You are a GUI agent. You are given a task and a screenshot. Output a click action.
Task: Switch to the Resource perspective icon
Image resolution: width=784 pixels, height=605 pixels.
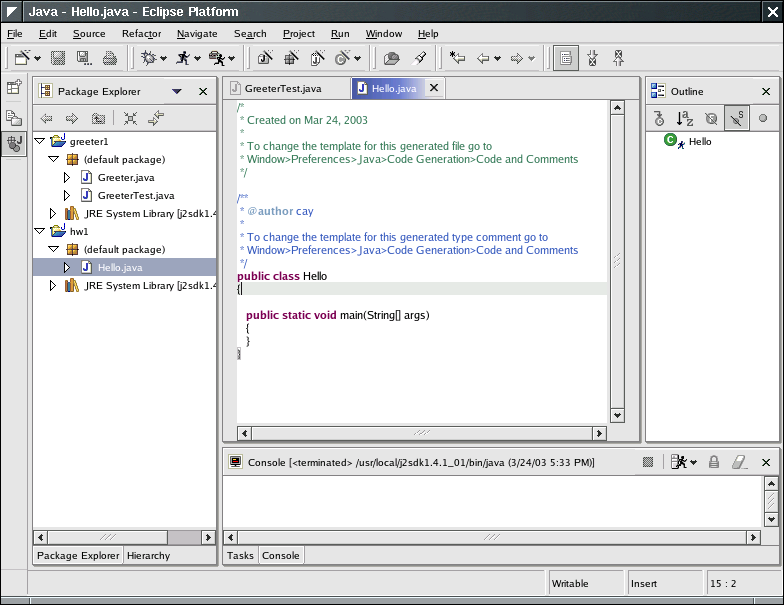[14, 118]
